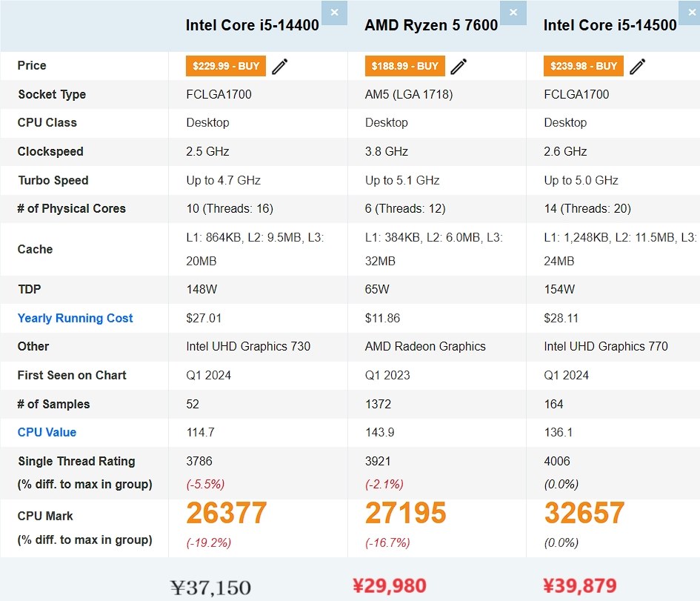
Task: Remove Intel Core i5-14400 column with X
Action: pos(334,13)
